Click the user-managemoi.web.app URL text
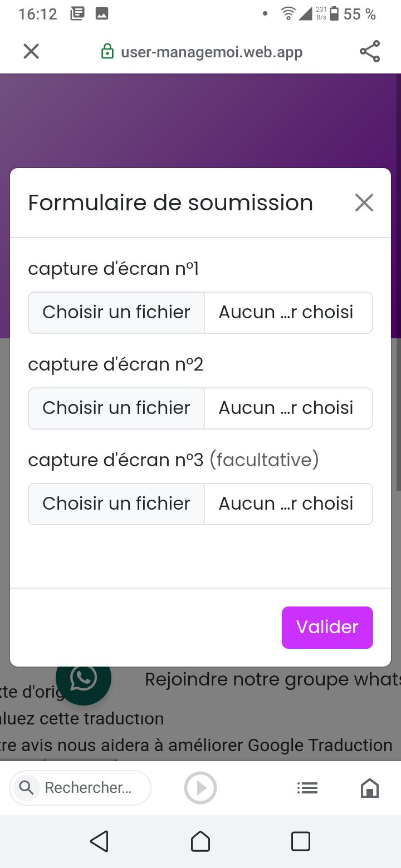 (212, 52)
